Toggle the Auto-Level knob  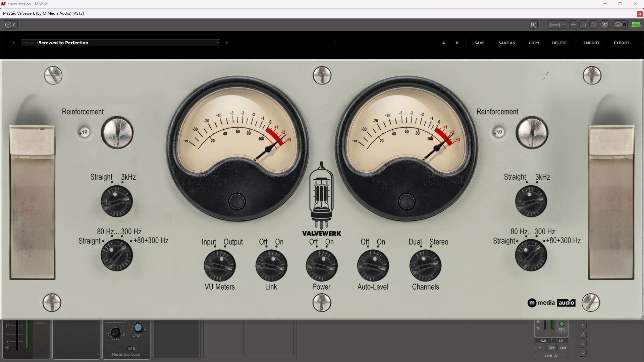coord(373,265)
